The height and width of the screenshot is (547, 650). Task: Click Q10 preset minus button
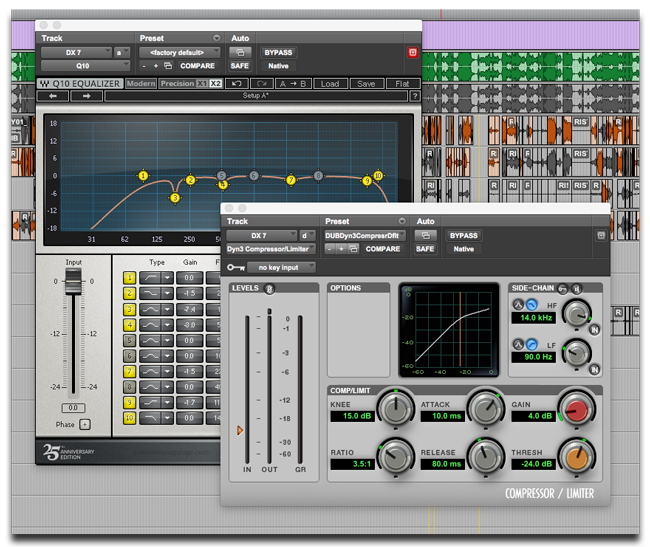[144, 66]
